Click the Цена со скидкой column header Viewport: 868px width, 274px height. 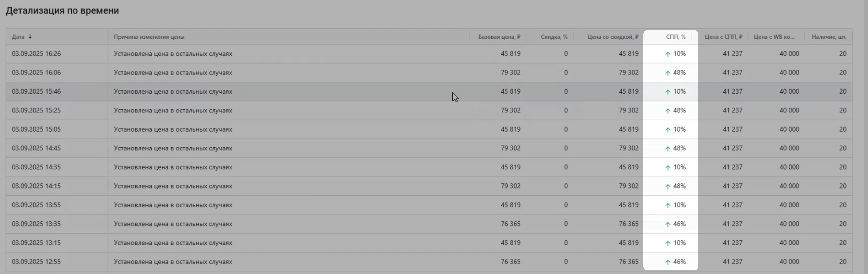coord(613,37)
